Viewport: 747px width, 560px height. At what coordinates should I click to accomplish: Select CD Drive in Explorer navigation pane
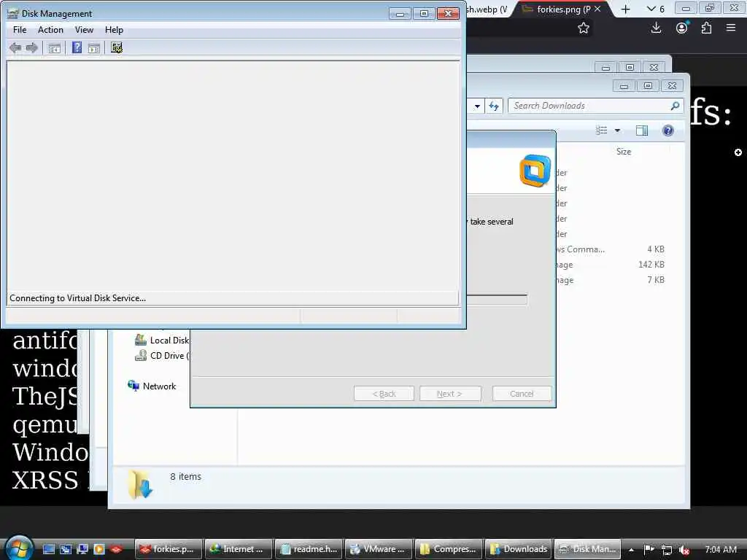(162, 355)
